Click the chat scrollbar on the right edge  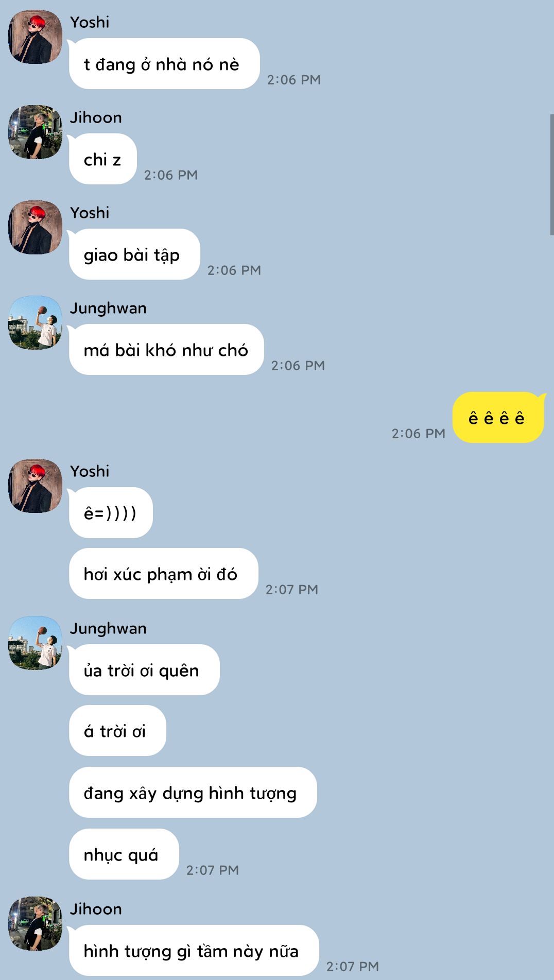pyautogui.click(x=551, y=175)
